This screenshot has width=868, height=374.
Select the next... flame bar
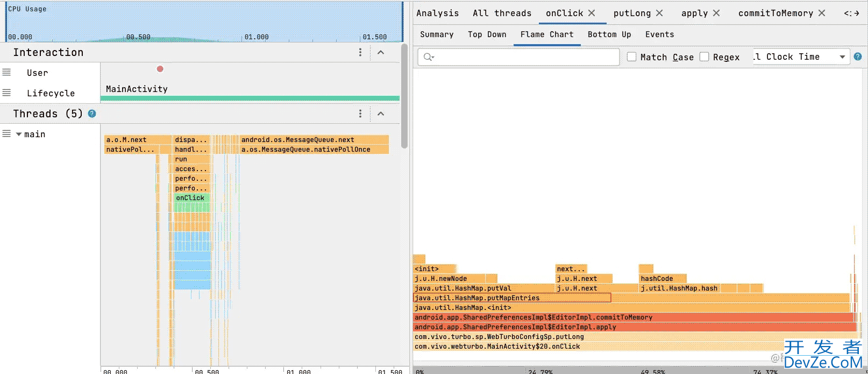coord(571,269)
